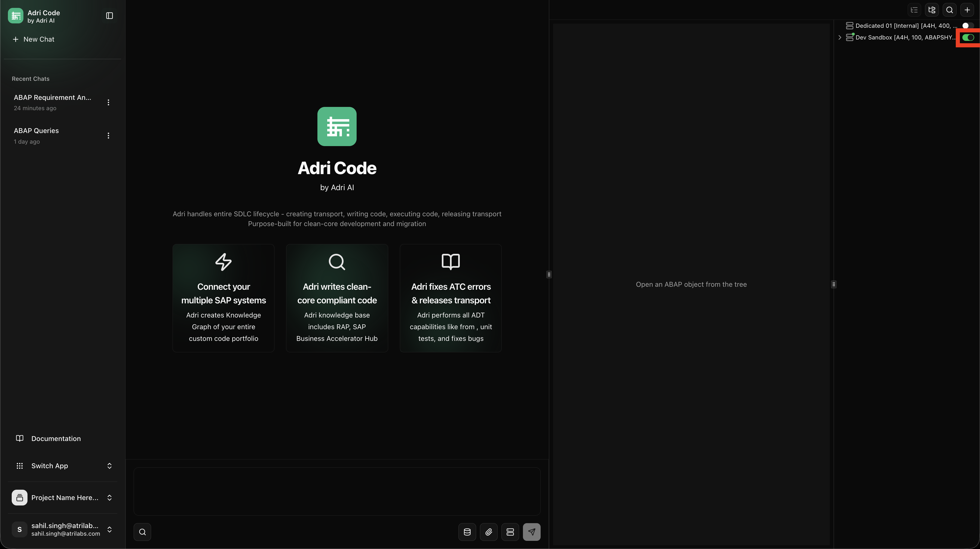Open the Switch App selector
The height and width of the screenshot is (549, 980).
coord(63,466)
